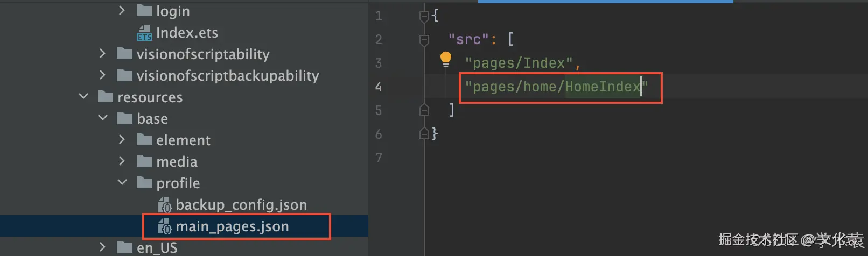Collapse the base folder

[x=103, y=118]
